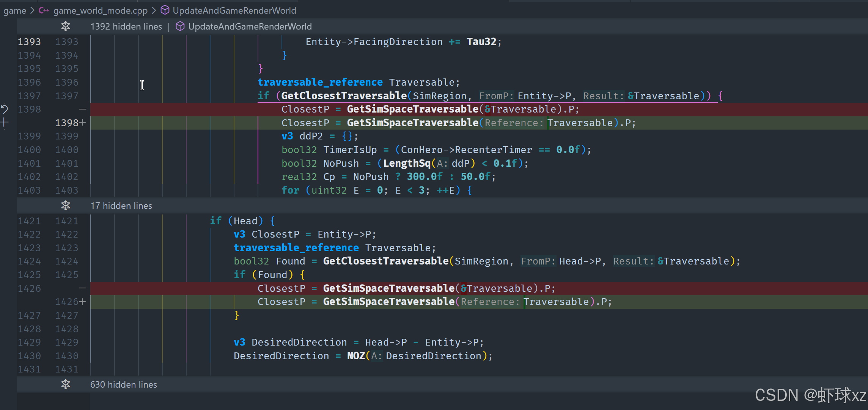The height and width of the screenshot is (410, 868).
Task: Expand the '17 hidden lines' region
Action: click(x=121, y=206)
